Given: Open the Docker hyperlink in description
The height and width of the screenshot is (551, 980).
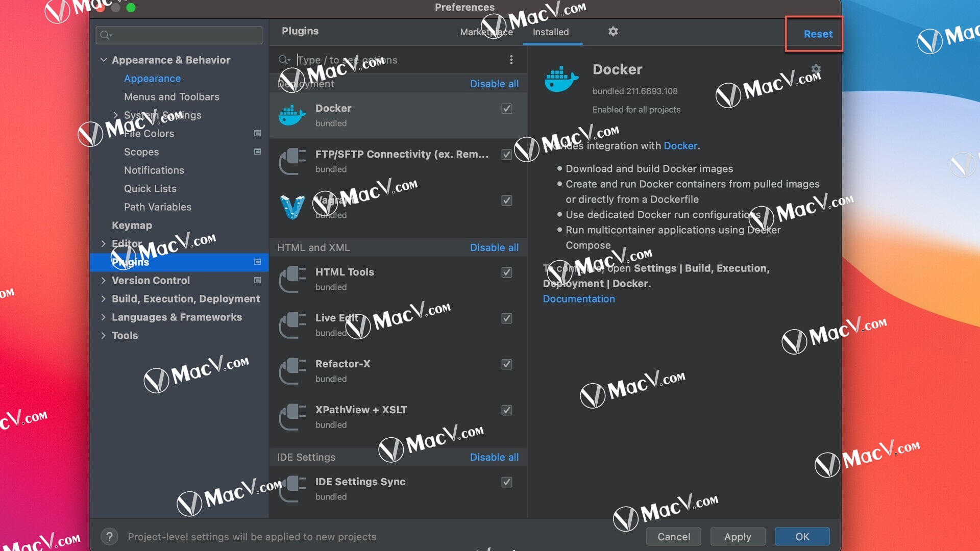Looking at the screenshot, I should pos(680,145).
